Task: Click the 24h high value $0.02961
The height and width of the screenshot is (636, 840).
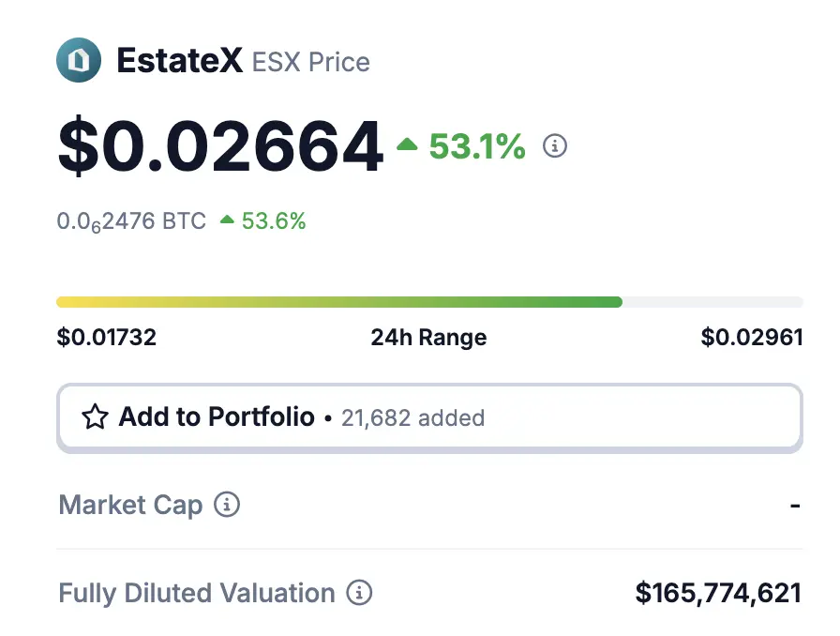Action: (752, 338)
